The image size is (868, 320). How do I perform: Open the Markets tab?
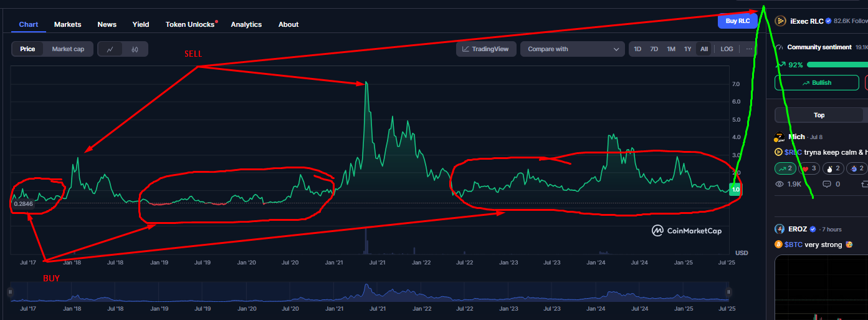pos(67,24)
